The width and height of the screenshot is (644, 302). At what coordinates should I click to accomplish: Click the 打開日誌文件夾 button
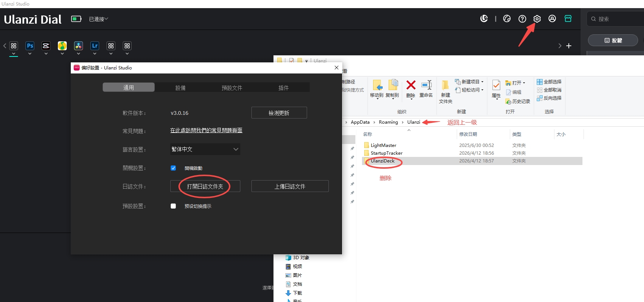[x=205, y=186]
